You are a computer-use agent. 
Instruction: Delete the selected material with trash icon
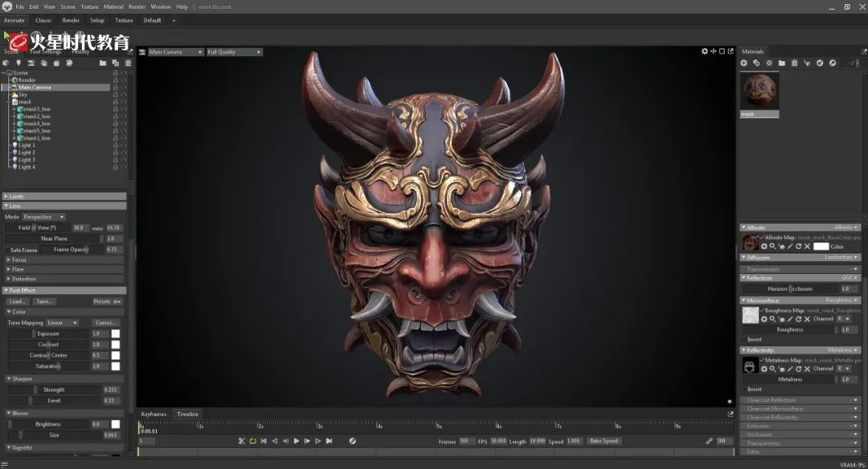[794, 63]
